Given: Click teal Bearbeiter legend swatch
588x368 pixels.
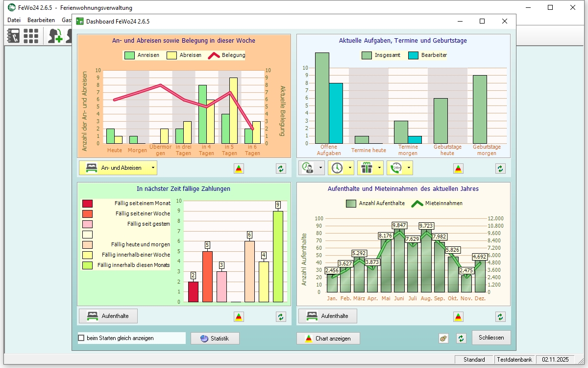Looking at the screenshot, I should pos(414,55).
